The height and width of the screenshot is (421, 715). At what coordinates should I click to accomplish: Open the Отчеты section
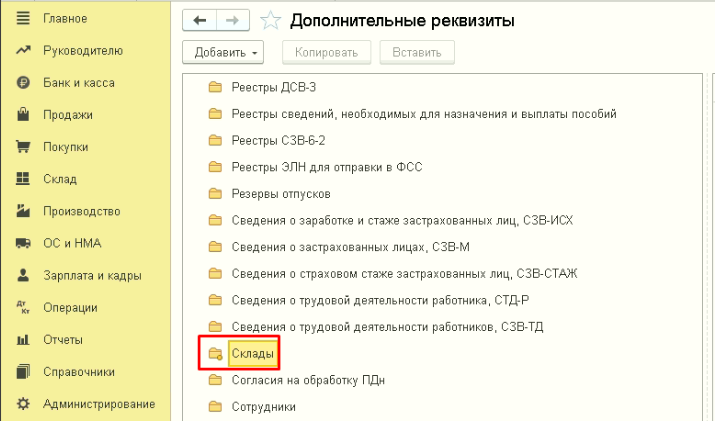pos(63,339)
